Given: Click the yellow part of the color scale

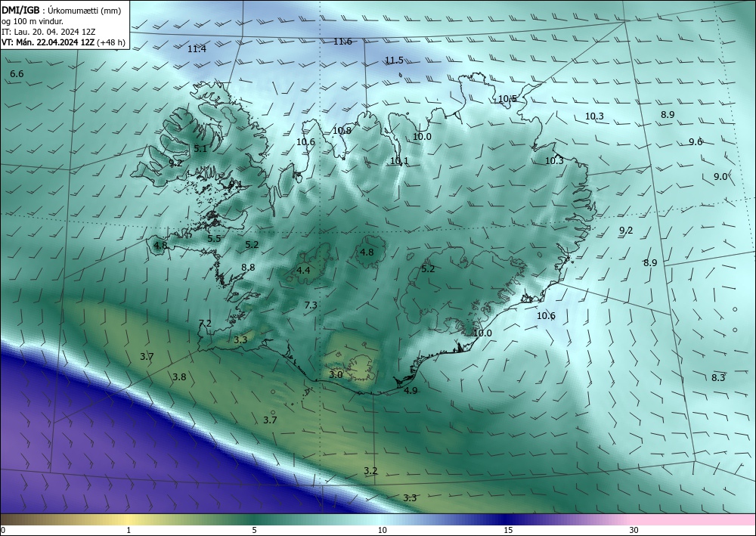Looking at the screenshot, I should pos(129,519).
